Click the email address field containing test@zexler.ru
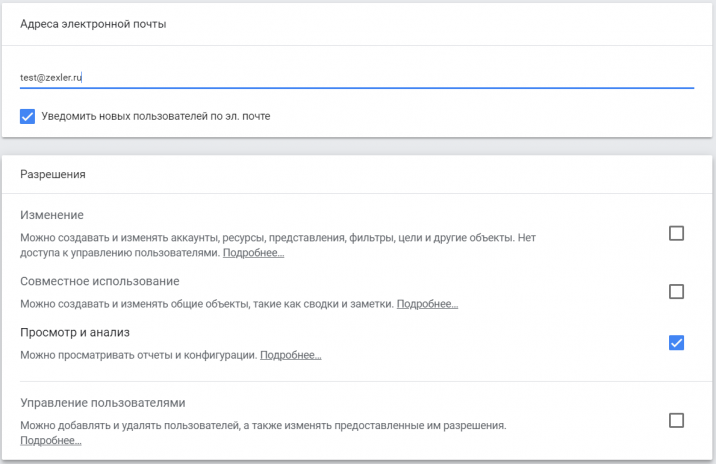 (357, 78)
